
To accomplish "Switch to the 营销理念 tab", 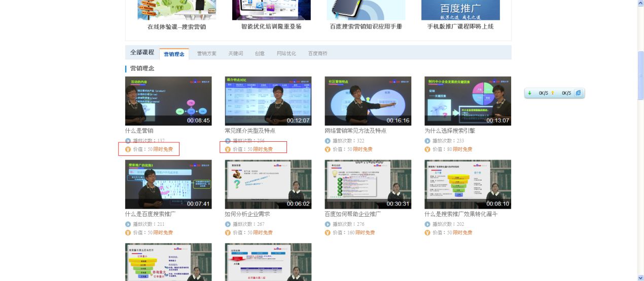I will pyautogui.click(x=174, y=54).
